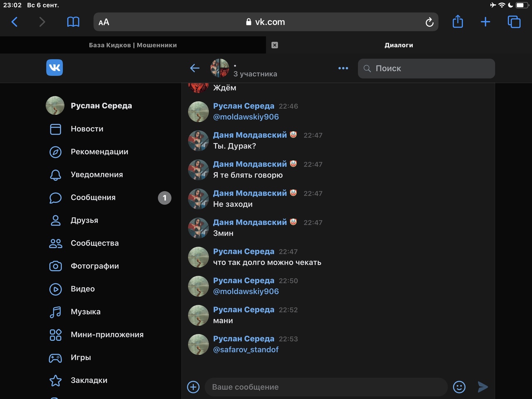Image resolution: width=532 pixels, height=399 pixels.
Task: Open Уведомления in the sidebar
Action: click(96, 175)
